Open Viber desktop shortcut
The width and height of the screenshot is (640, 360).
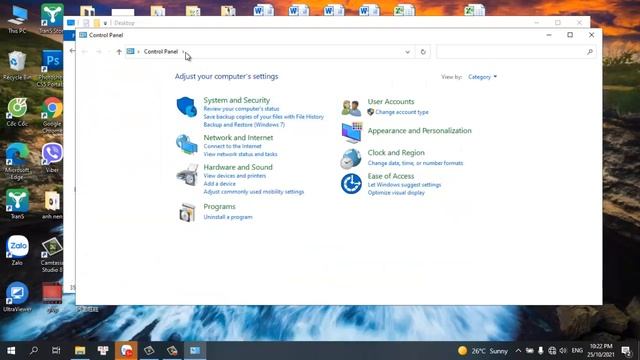(52, 158)
